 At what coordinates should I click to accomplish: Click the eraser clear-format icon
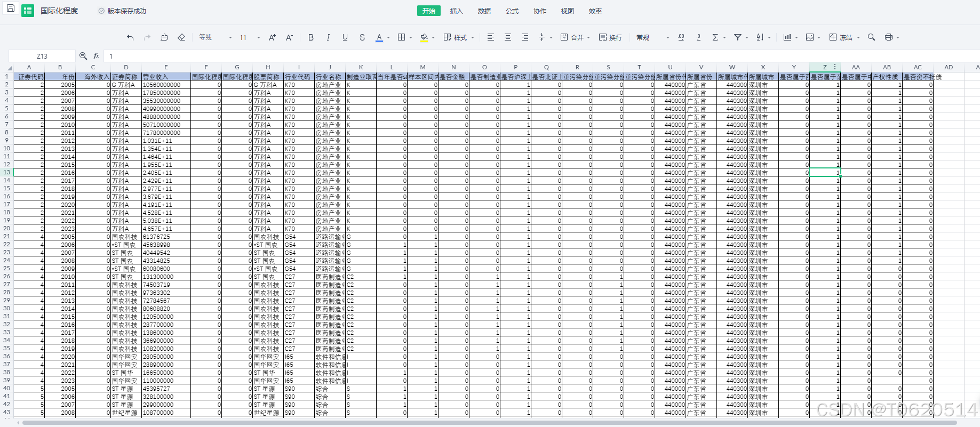(x=181, y=37)
